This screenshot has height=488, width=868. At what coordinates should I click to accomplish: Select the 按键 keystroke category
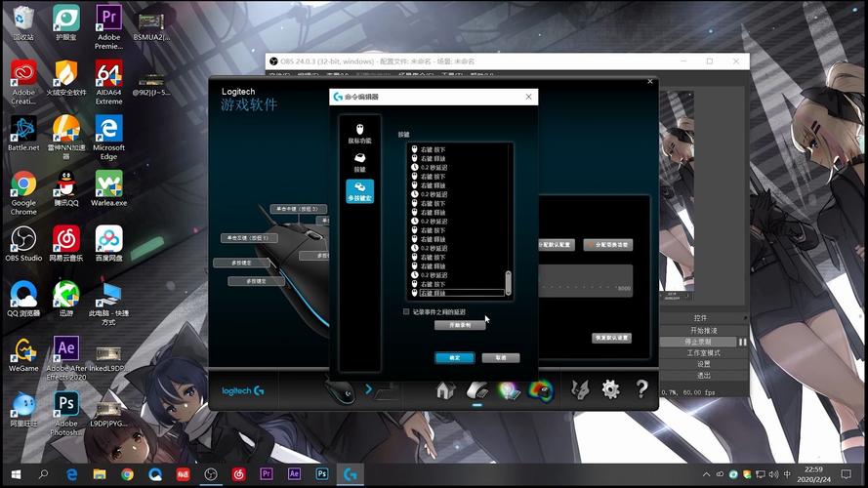click(360, 163)
